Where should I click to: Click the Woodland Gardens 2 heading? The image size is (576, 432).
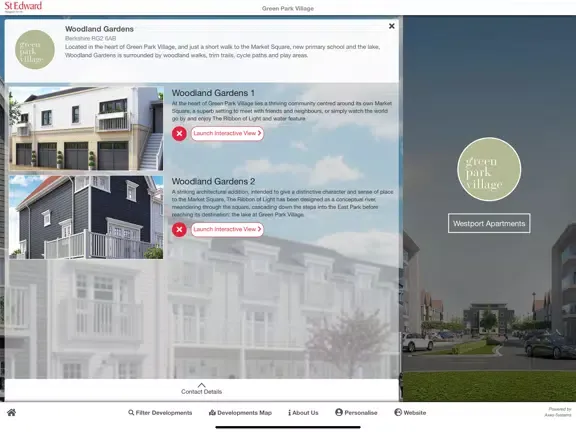point(213,181)
